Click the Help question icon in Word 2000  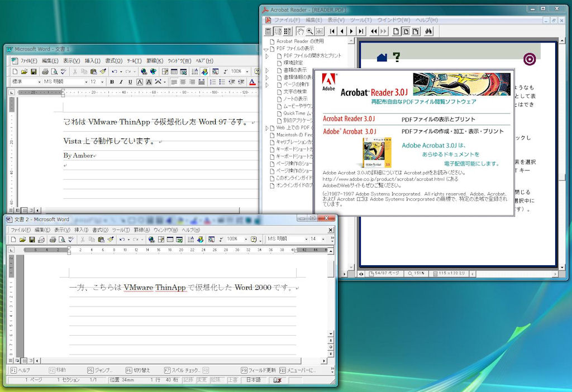tap(254, 240)
